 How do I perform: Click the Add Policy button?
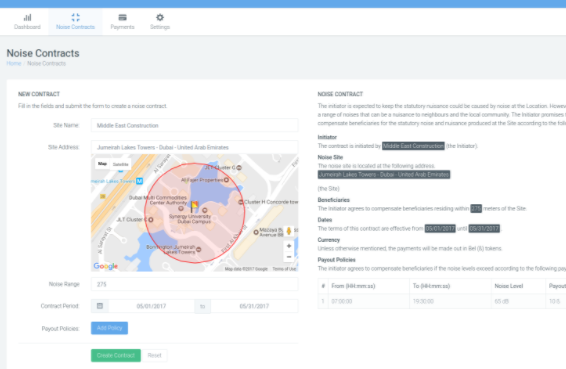pyautogui.click(x=109, y=328)
